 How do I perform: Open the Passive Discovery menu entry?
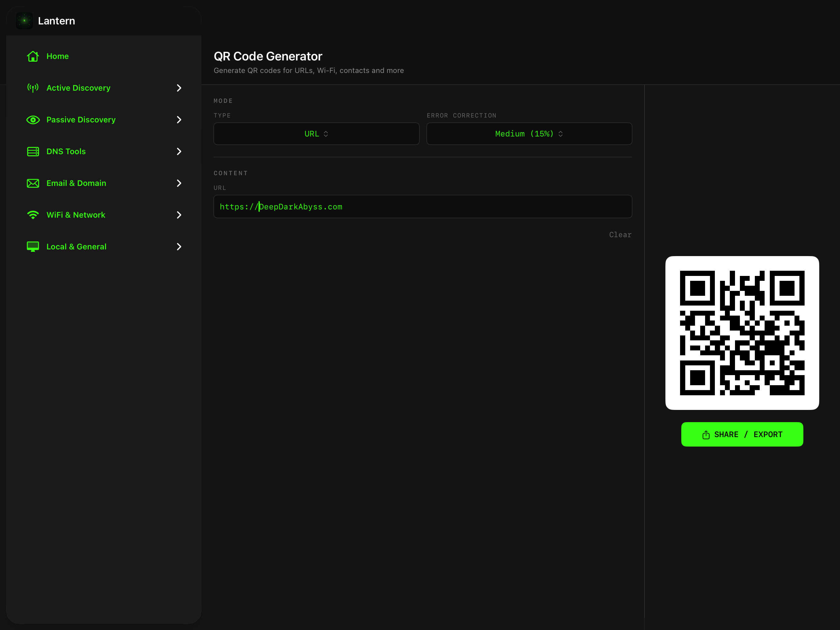[x=81, y=120]
